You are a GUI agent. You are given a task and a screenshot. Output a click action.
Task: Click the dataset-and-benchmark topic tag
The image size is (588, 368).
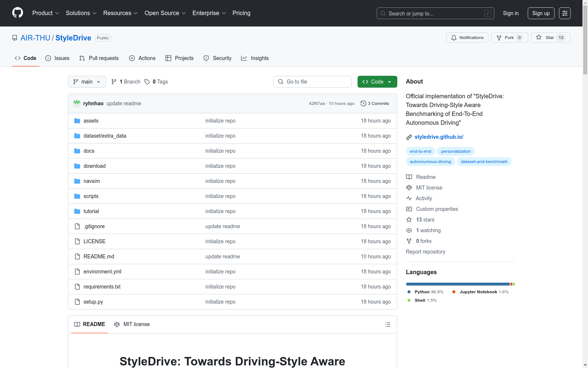coord(484,162)
